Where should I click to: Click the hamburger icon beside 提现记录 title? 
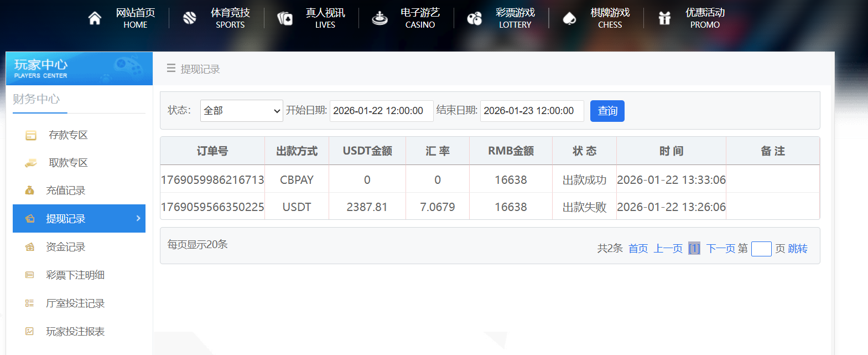171,69
